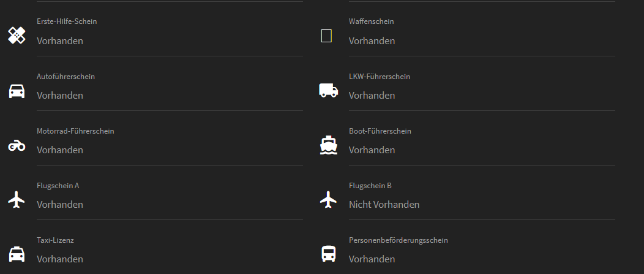Screen dimensions: 644x274
Task: Click the airplane icon for Flugschein B
Action: [x=329, y=199]
